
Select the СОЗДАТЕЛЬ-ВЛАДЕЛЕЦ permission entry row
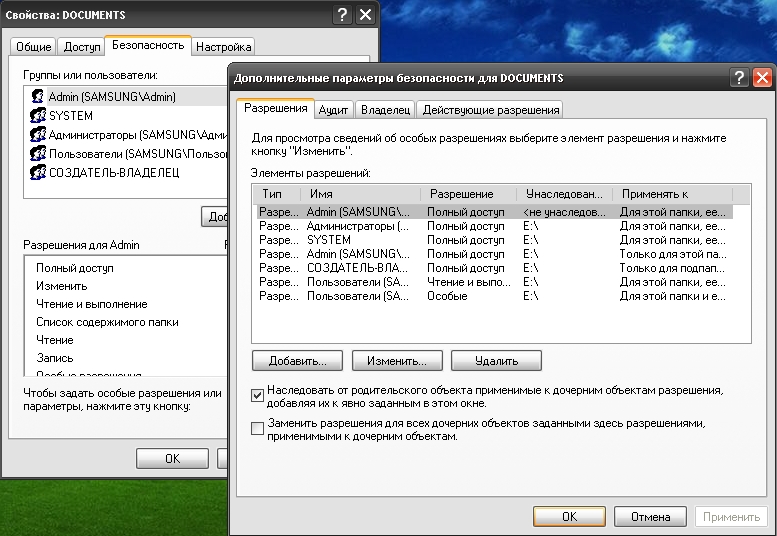[x=357, y=268]
